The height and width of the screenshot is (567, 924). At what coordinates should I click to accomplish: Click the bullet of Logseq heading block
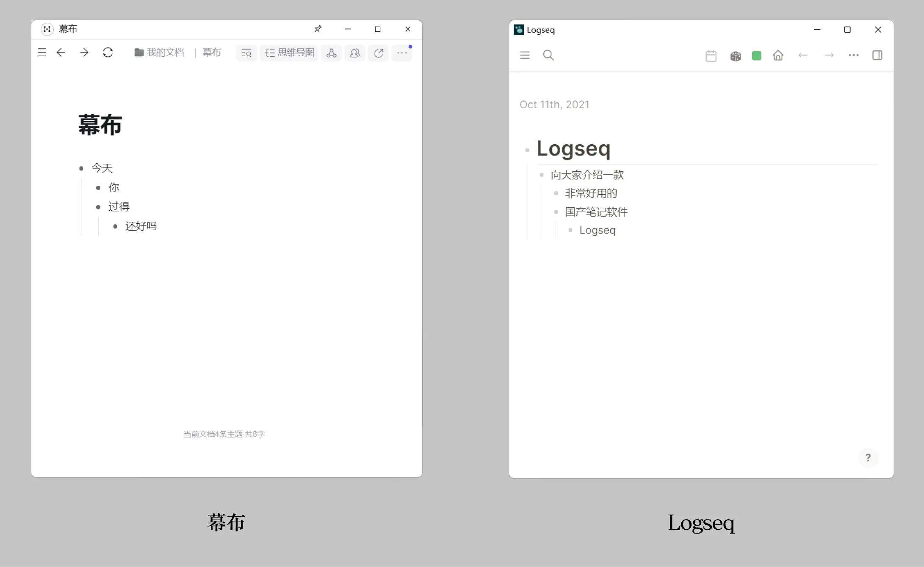pos(527,150)
